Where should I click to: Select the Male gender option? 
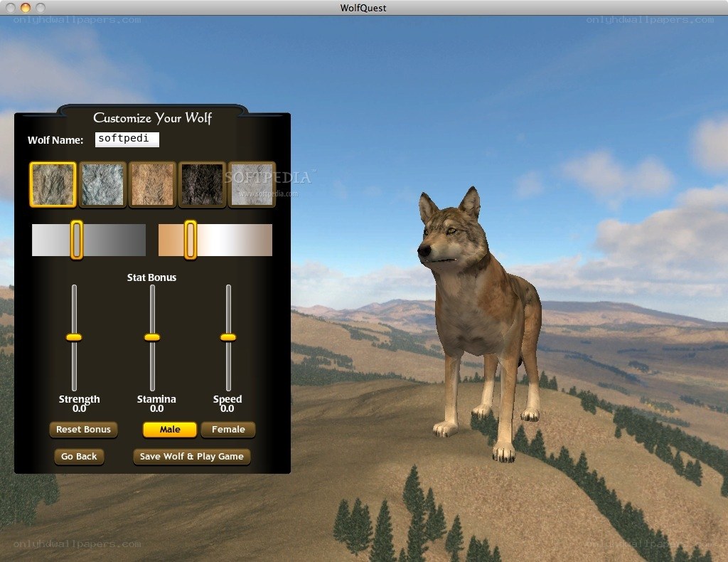(x=170, y=430)
